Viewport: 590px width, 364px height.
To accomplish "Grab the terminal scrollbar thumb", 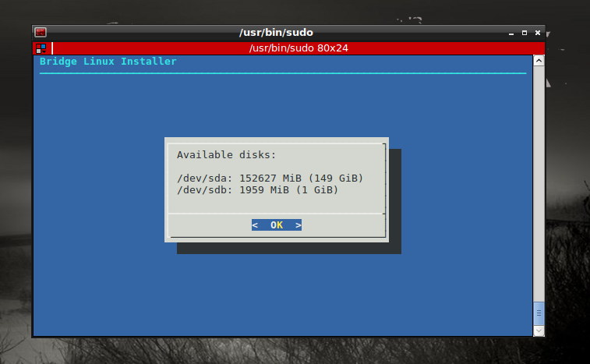I will [x=539, y=313].
